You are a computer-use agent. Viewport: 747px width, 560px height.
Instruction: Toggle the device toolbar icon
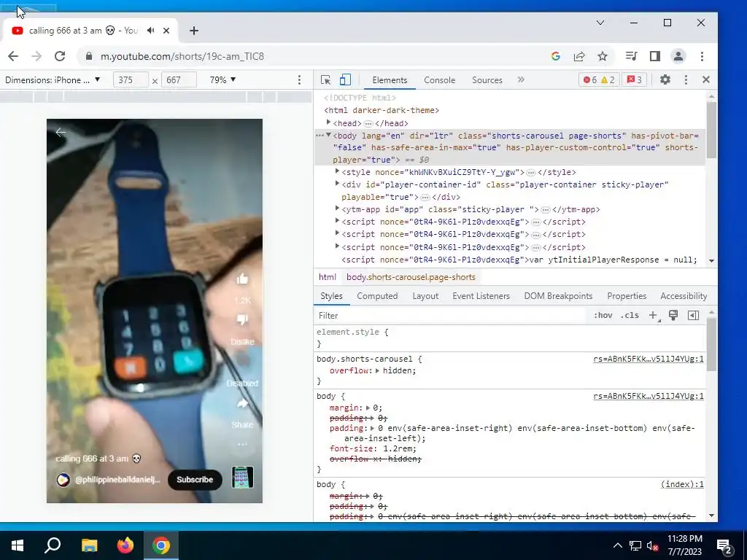[x=345, y=80]
